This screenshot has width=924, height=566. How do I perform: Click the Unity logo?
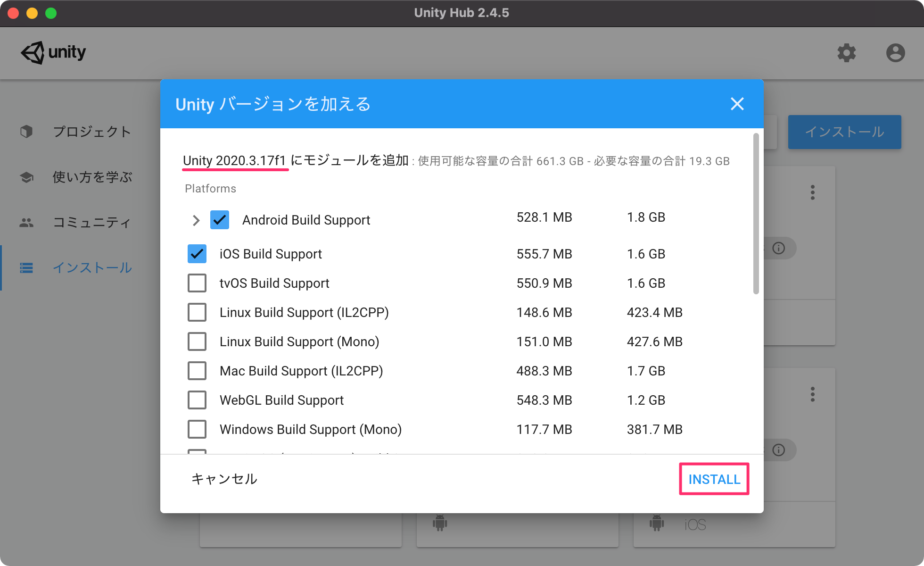coord(53,52)
